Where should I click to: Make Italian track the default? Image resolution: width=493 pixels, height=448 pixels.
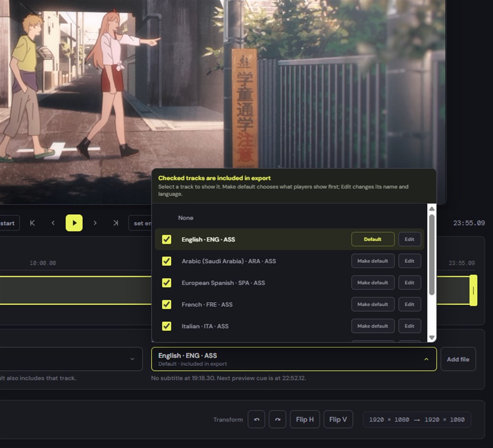pos(373,326)
